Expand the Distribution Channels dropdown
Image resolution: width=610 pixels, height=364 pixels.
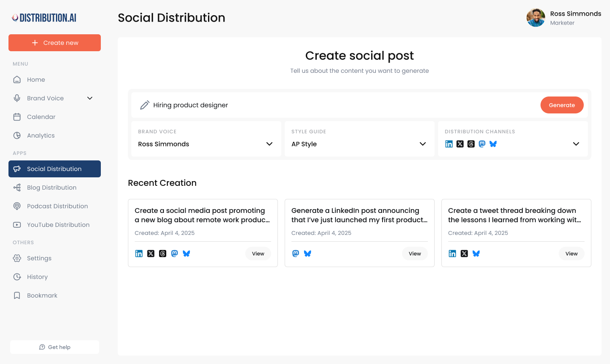576,144
